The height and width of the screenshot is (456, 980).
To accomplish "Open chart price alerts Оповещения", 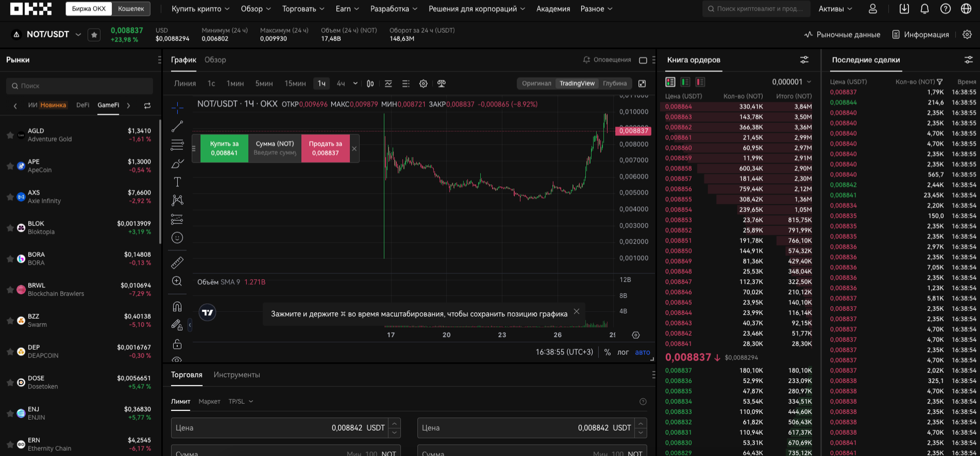I will point(607,60).
